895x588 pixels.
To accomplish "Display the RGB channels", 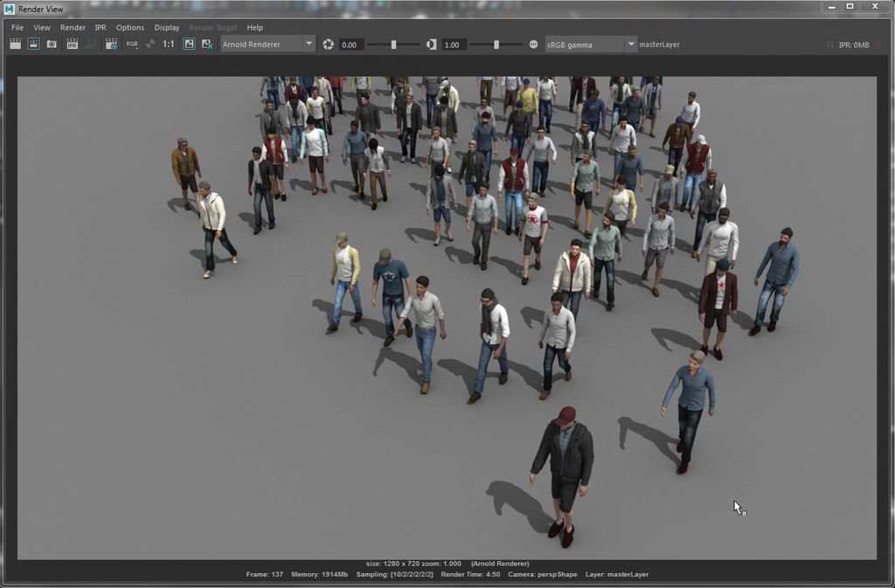I will [131, 44].
